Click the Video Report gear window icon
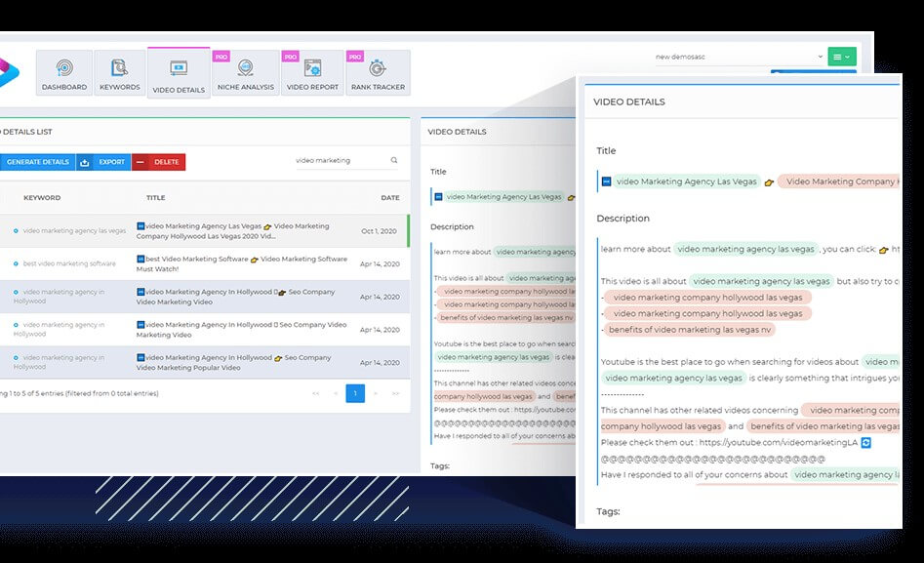Image resolution: width=924 pixels, height=563 pixels. pos(312,67)
